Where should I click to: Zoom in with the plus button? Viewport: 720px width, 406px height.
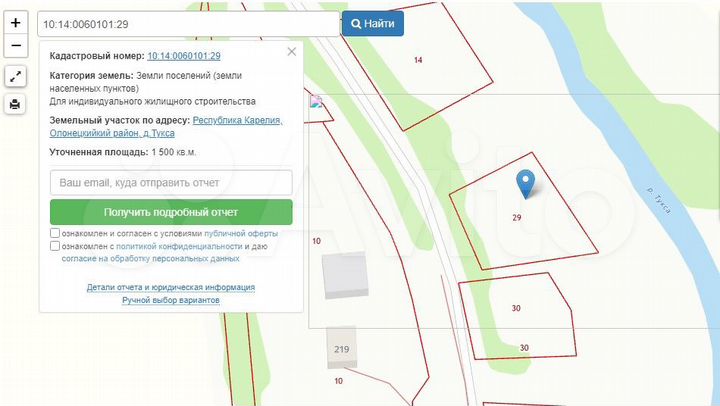tap(16, 23)
